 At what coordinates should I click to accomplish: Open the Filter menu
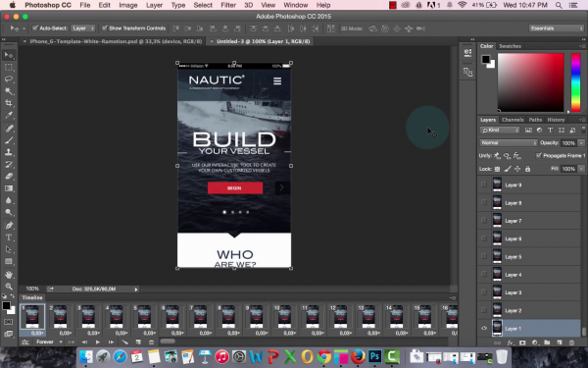tap(228, 5)
